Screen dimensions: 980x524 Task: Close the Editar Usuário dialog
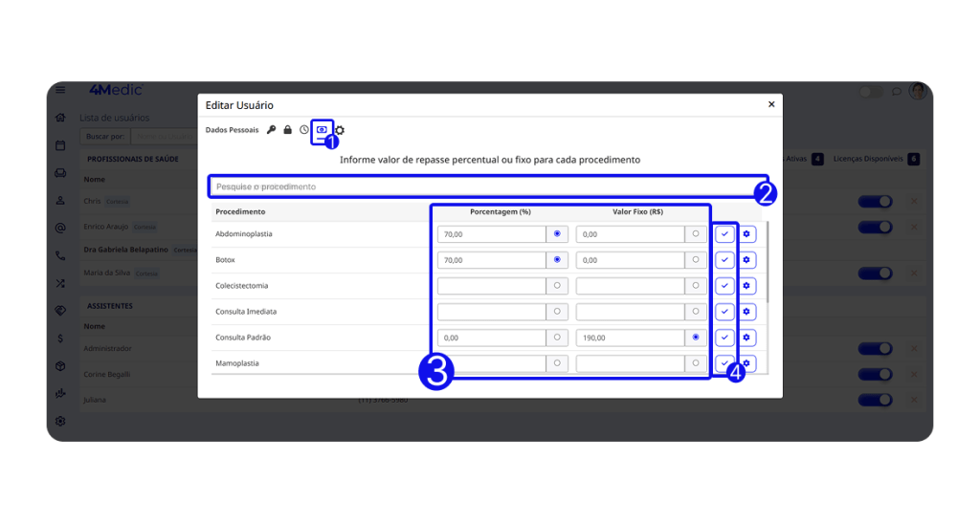(771, 104)
